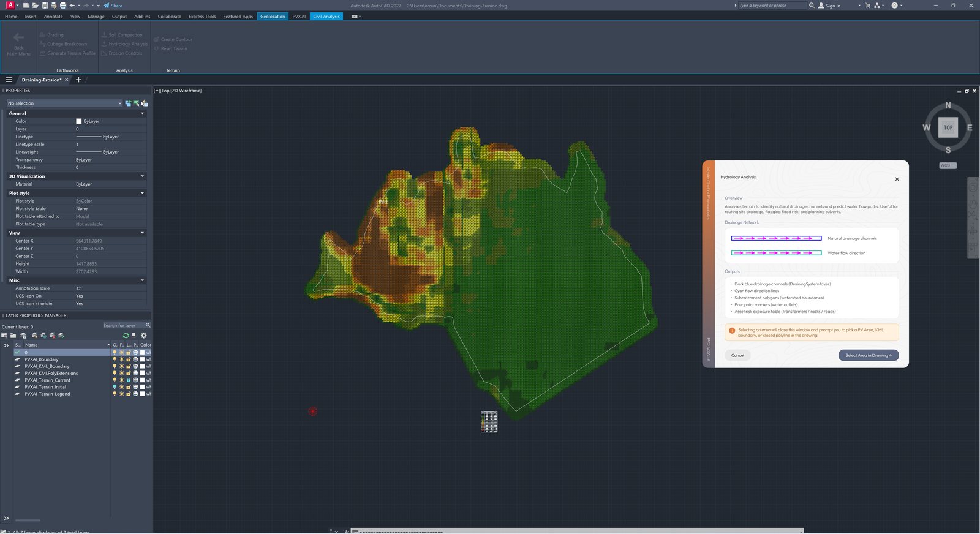Viewport: 980px width, 534px height.
Task: Click the ByLayer color swatch in Properties
Action: (x=78, y=121)
